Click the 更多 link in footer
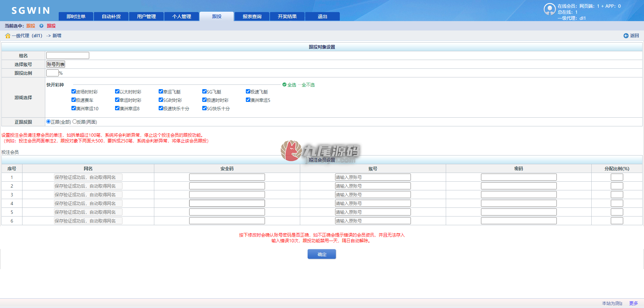 [634, 303]
